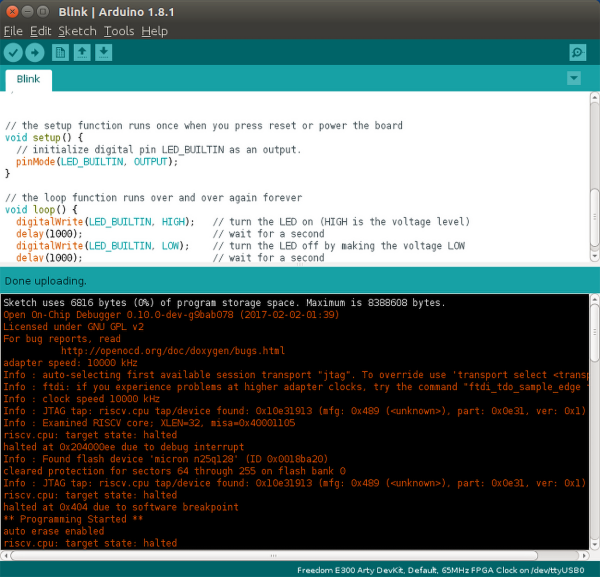Open the Sketch menu
The image size is (600, 577).
(x=77, y=31)
